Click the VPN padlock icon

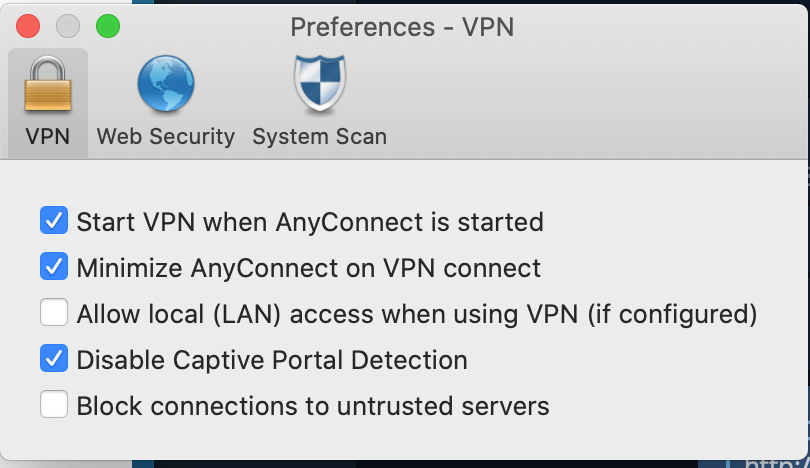(48, 87)
